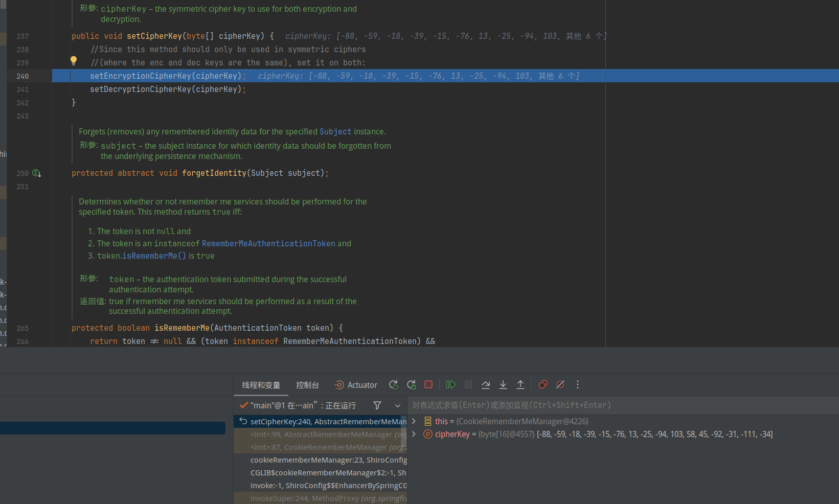
Task: Open the Actuator tab
Action: [x=356, y=385]
